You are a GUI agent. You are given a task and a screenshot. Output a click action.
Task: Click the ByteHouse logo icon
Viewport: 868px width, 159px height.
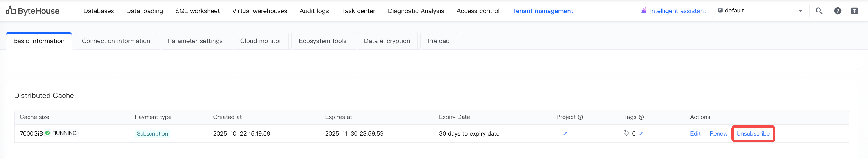11,10
